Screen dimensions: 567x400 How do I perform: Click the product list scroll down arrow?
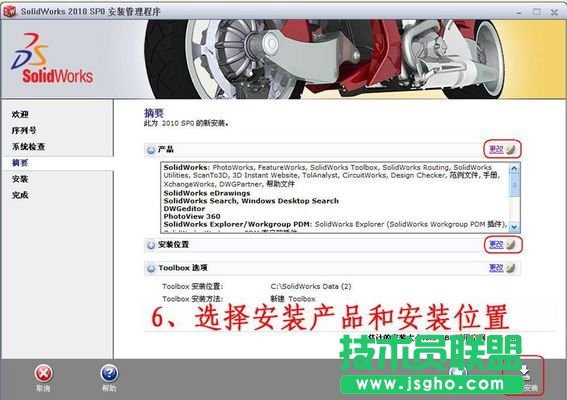514,227
